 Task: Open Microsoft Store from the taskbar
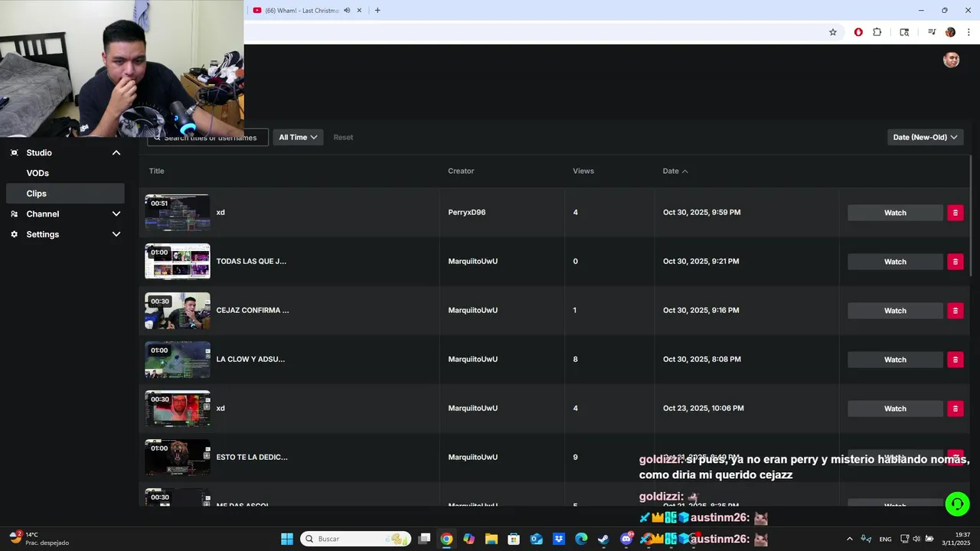coord(514,539)
